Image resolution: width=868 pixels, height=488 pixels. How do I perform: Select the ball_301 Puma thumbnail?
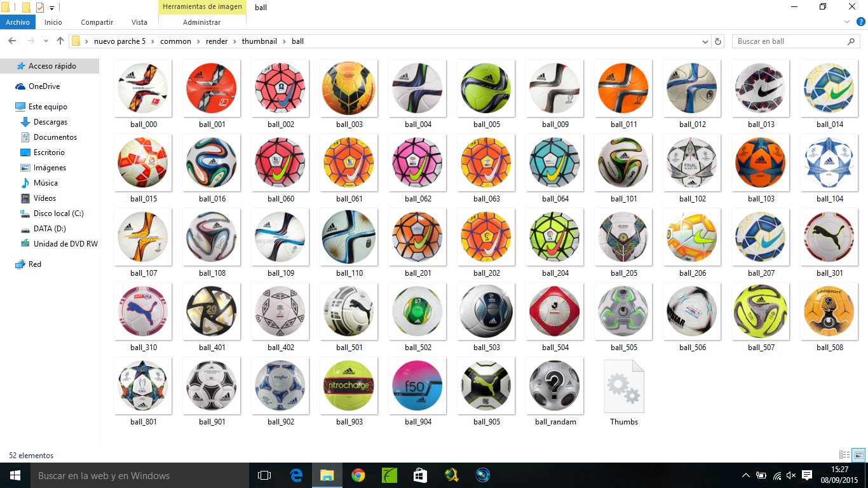830,238
